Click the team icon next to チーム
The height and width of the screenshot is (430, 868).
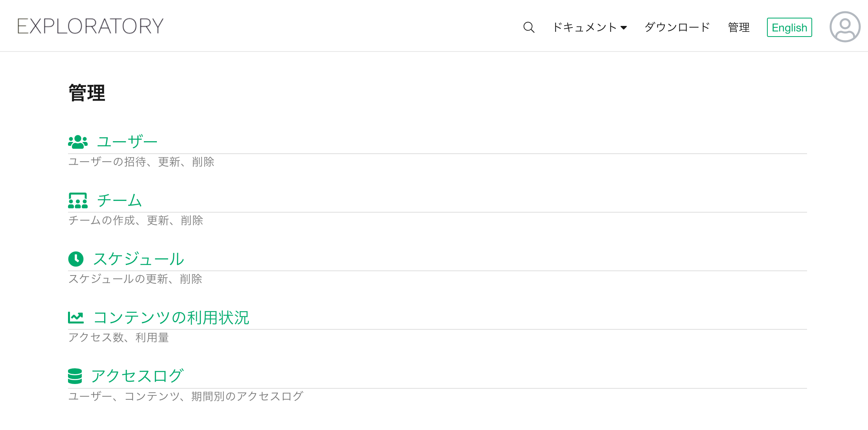click(x=78, y=200)
